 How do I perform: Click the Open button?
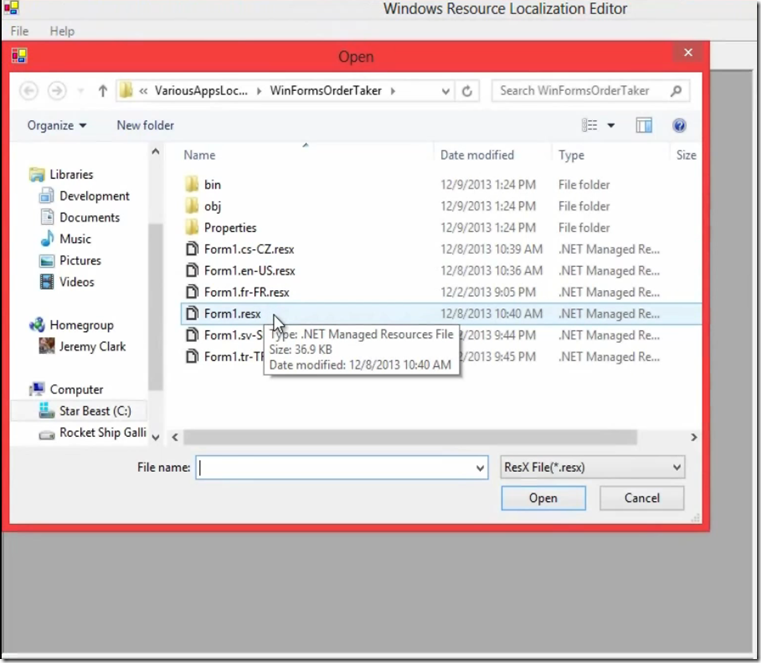click(543, 498)
